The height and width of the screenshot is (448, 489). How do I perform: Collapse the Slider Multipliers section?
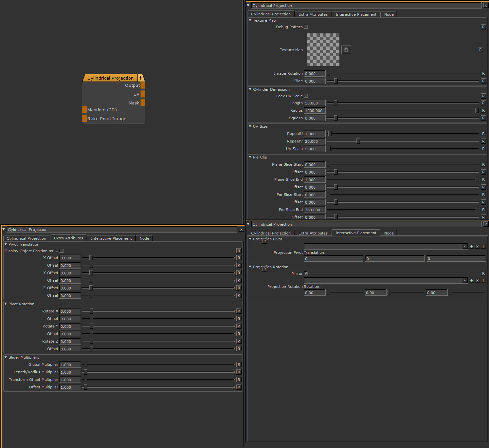pyautogui.click(x=6, y=357)
